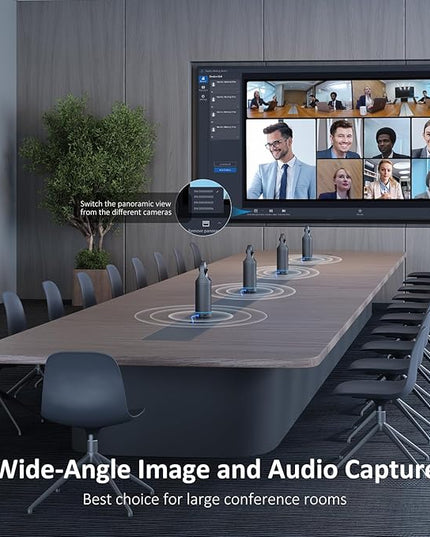Select the tile of the woman in the beige blazer
Image resolution: width=430 pixels, height=537 pixels.
pyautogui.click(x=387, y=179)
